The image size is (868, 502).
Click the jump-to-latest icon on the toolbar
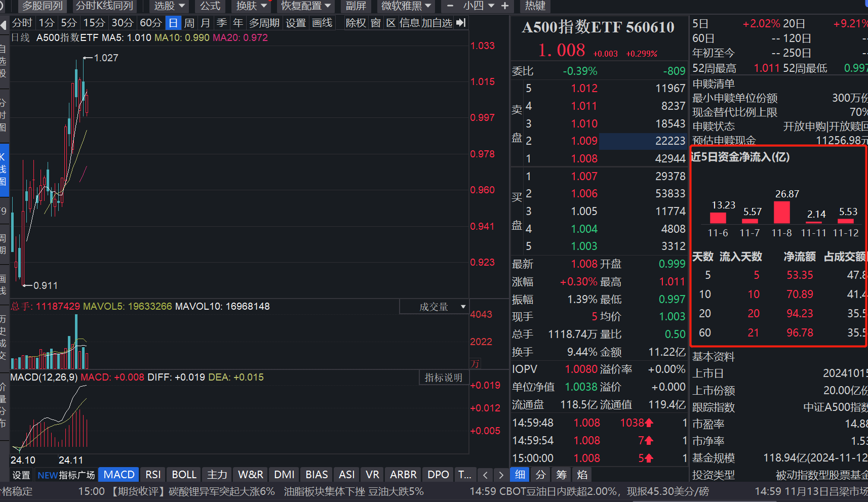coord(460,22)
